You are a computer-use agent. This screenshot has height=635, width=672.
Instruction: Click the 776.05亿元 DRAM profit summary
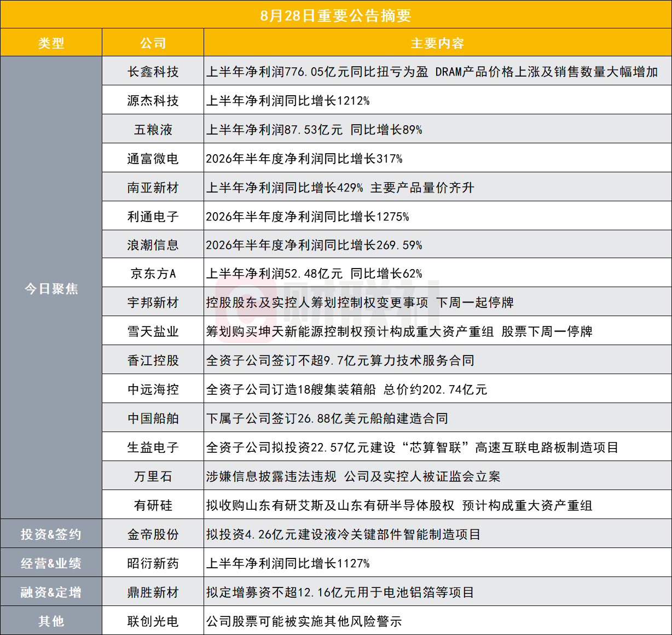pos(432,72)
